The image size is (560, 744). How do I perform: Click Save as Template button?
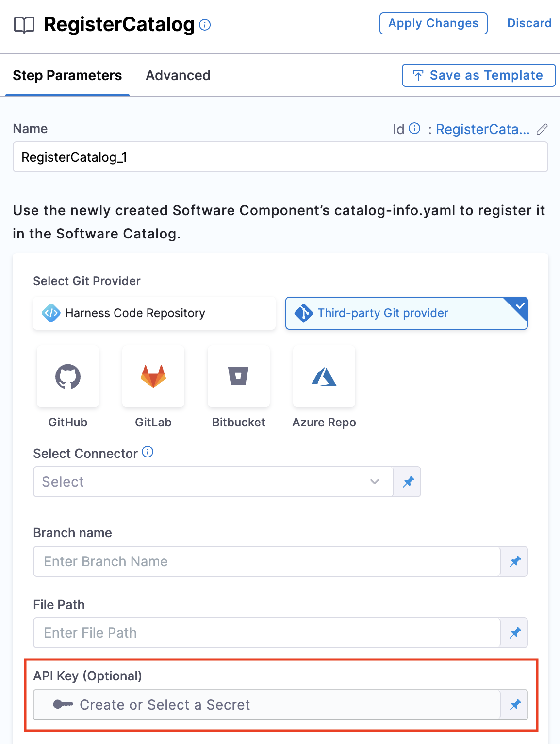coord(478,75)
